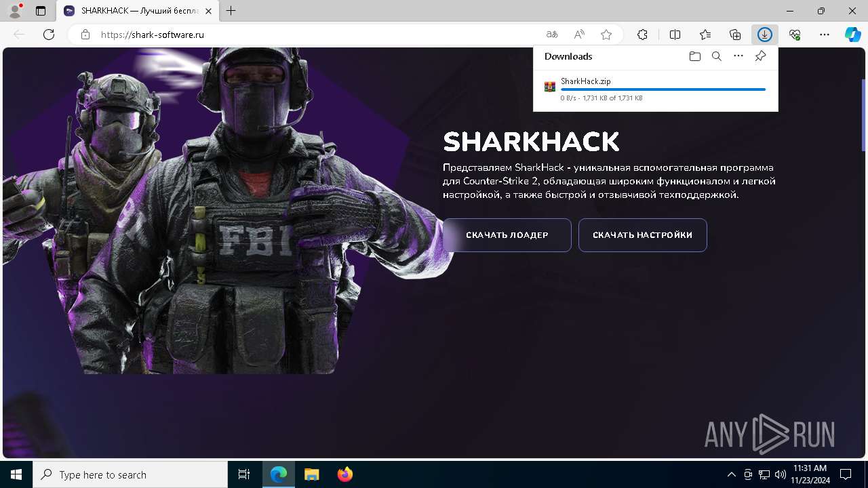The width and height of the screenshot is (868, 488).
Task: Open more options in Downloads panel
Action: point(738,56)
